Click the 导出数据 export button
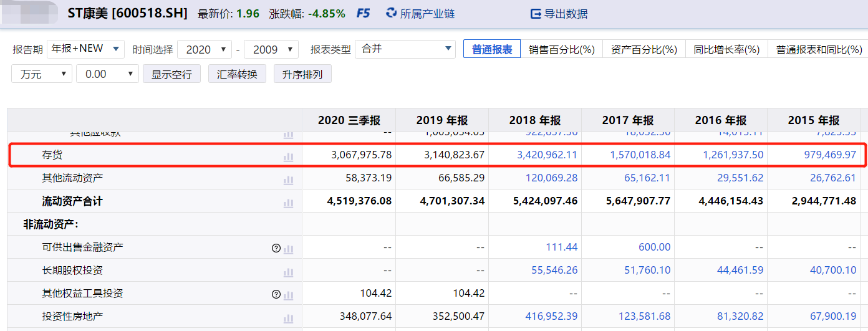 [559, 13]
